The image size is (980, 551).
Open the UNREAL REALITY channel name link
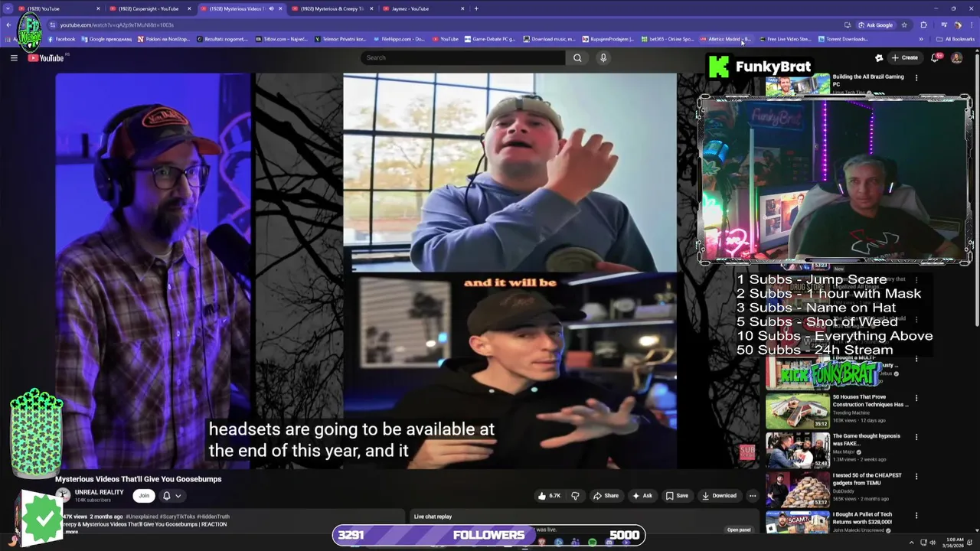pos(99,492)
